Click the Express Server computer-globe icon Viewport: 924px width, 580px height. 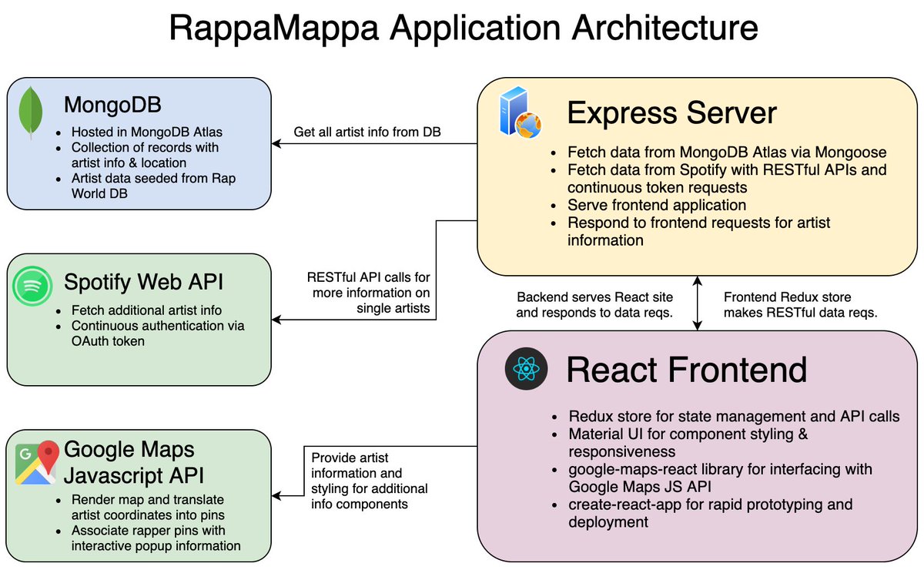(520, 113)
